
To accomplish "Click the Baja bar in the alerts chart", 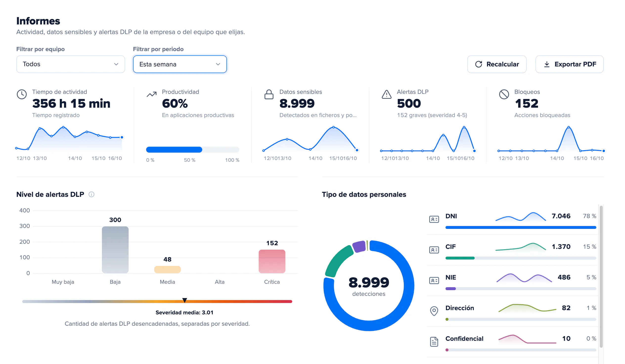I will coord(115,250).
